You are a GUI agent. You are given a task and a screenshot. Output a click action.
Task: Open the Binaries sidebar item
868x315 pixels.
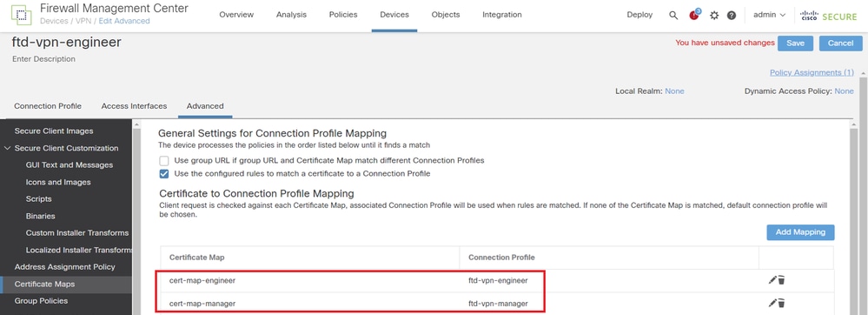point(41,216)
